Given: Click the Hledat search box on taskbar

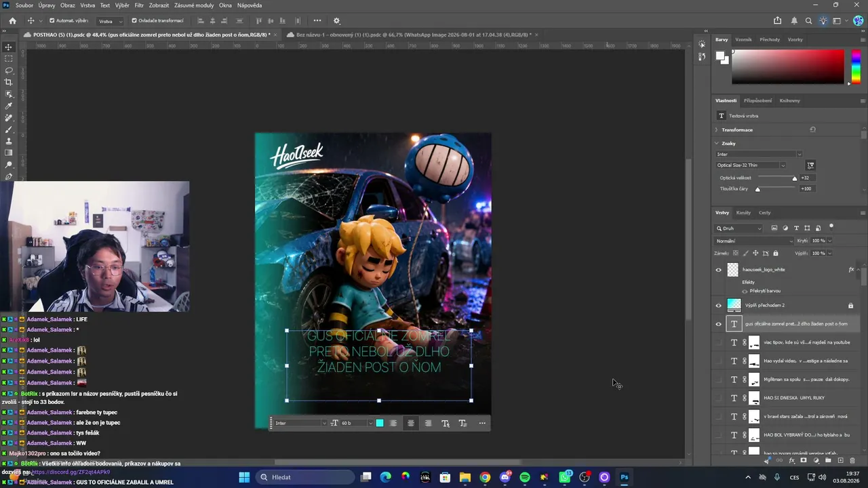Looking at the screenshot, I should coord(304,477).
